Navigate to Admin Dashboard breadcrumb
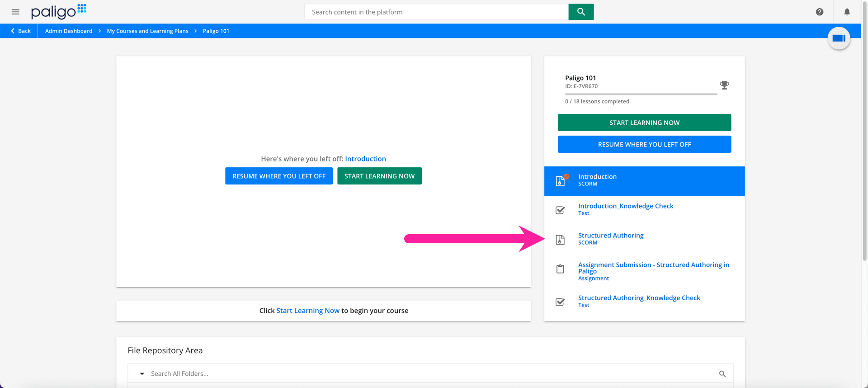 pos(69,31)
